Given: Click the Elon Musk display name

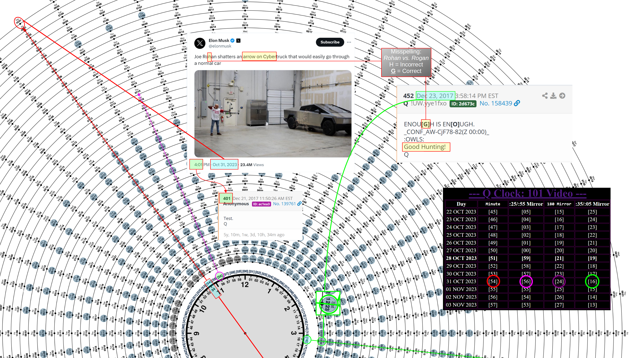Looking at the screenshot, I should tap(219, 40).
